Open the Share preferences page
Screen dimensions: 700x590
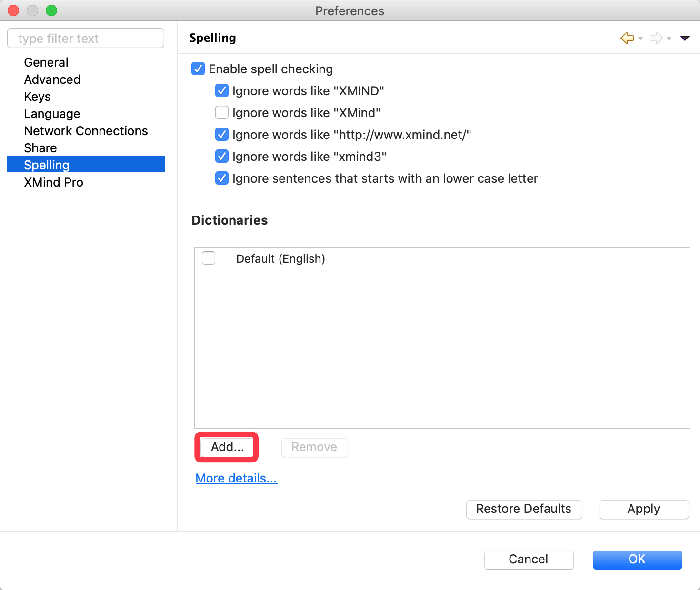tap(40, 148)
